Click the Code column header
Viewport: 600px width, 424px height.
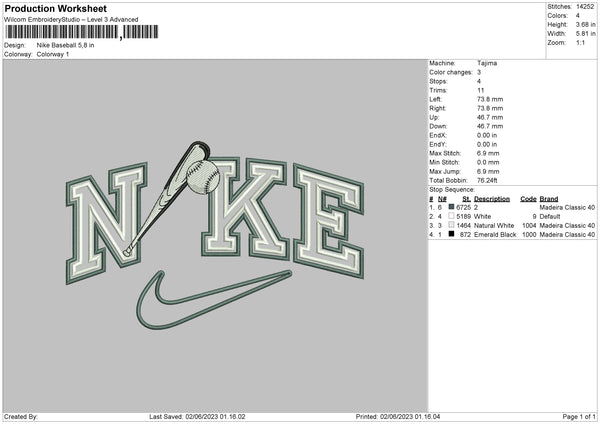(528, 199)
